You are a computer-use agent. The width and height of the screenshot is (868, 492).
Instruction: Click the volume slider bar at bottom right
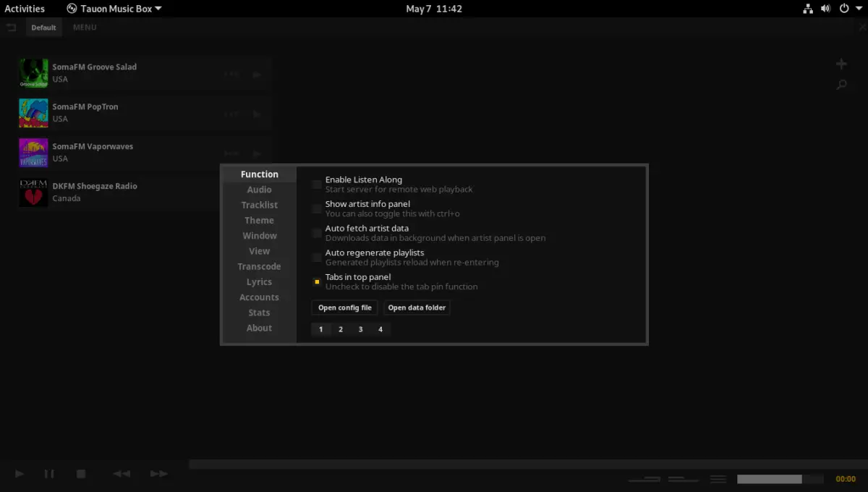(780, 479)
